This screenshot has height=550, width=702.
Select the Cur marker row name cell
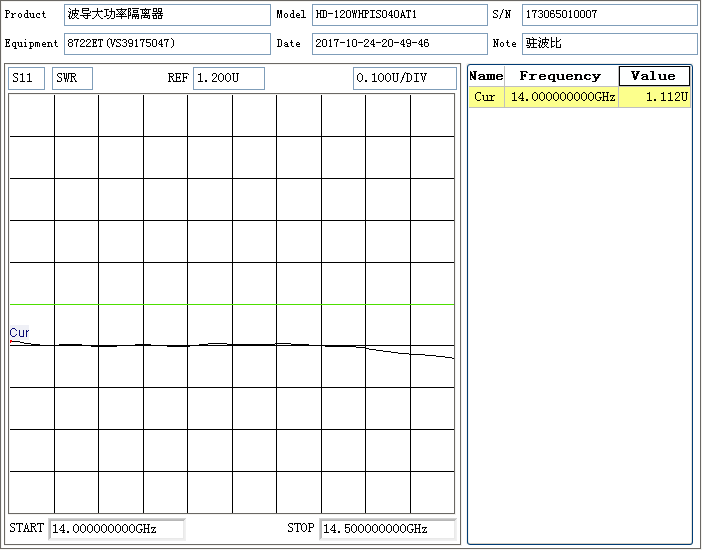[x=486, y=97]
